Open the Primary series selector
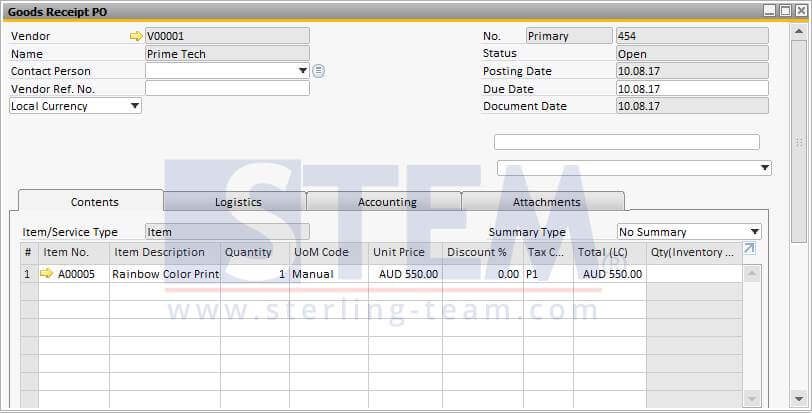The image size is (812, 413). [x=569, y=36]
